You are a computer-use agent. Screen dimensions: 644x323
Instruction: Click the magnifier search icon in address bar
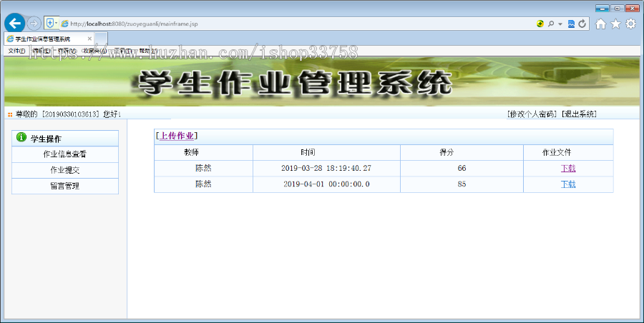[551, 24]
